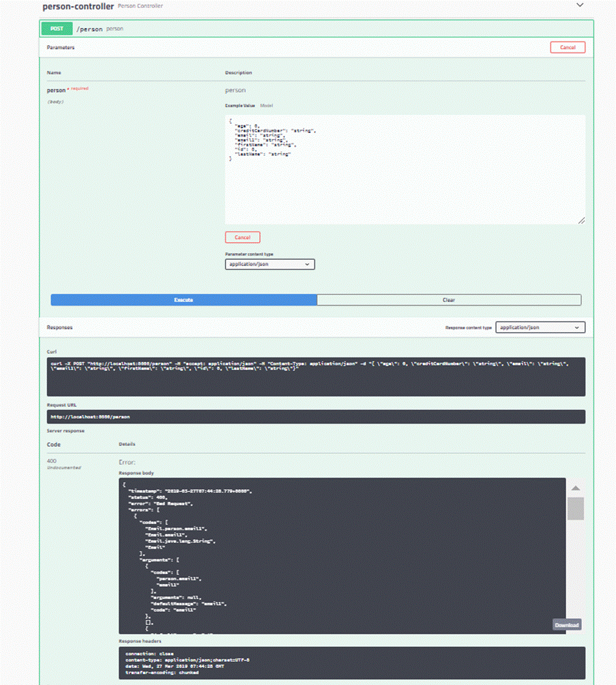
Task: Click the response body scrollbar
Action: 575,508
